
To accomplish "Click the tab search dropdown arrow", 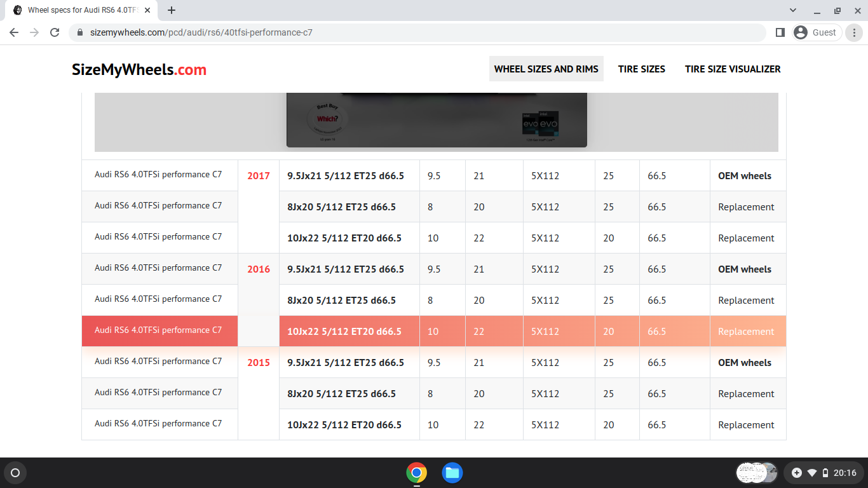I will pyautogui.click(x=793, y=10).
